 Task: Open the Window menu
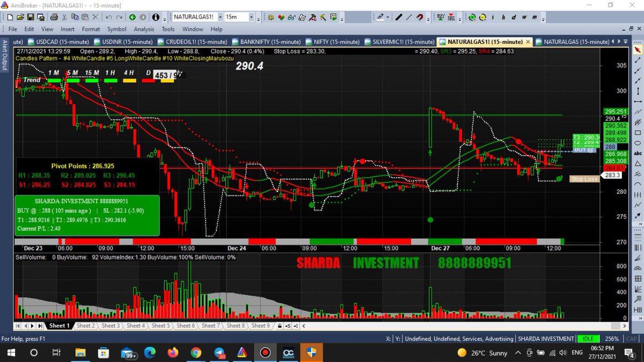(192, 29)
